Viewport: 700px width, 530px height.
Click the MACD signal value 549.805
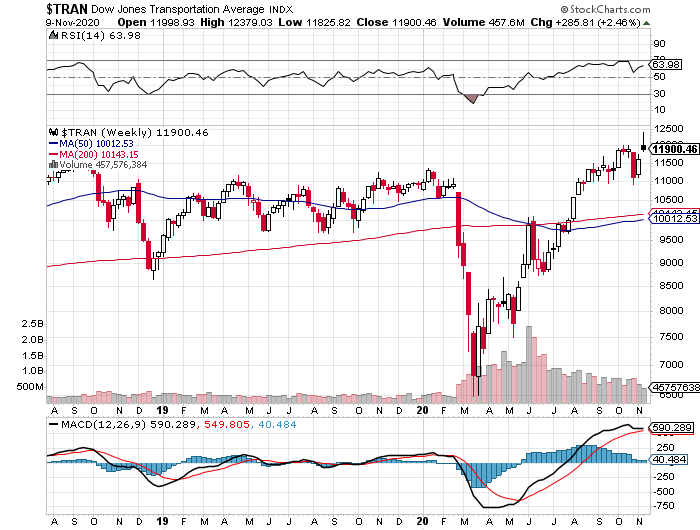[227, 425]
